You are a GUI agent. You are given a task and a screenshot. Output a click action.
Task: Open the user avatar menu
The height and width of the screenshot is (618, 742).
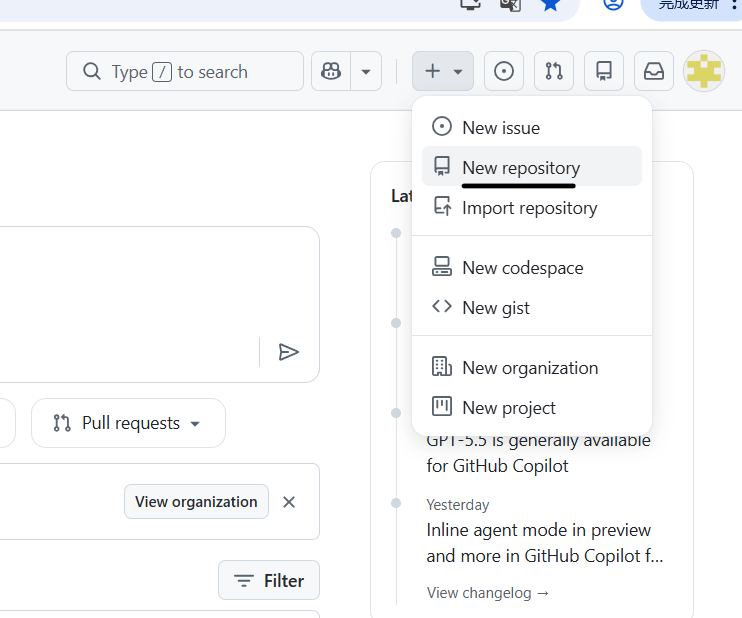(704, 71)
